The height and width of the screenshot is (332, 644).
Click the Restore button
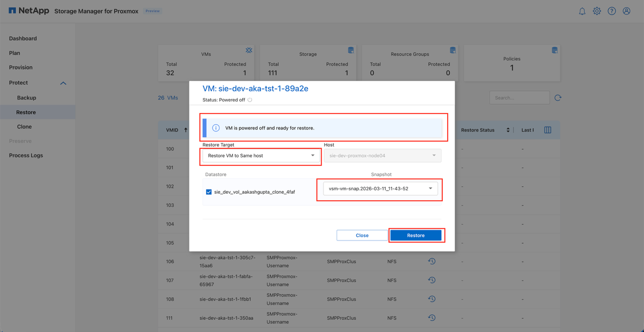pos(416,235)
